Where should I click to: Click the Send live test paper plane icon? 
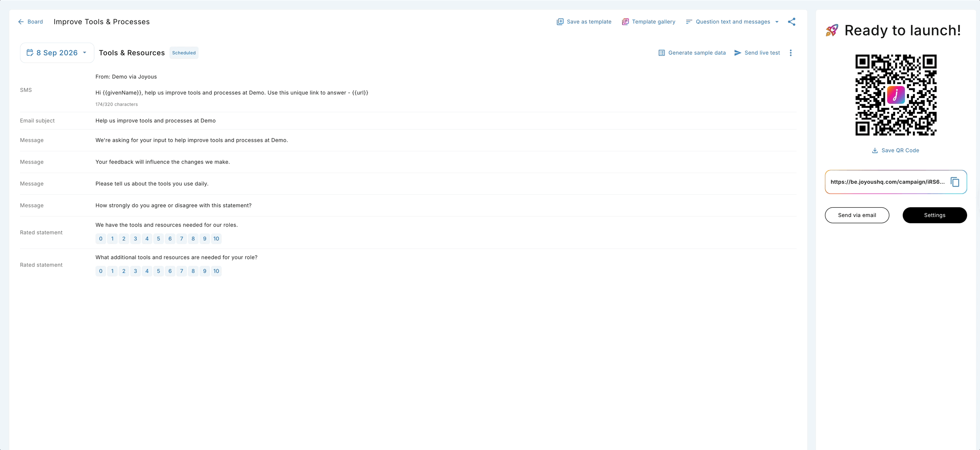pos(737,53)
